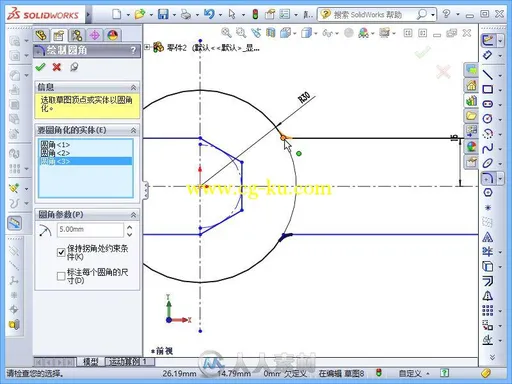Select the Spline sketch tool
Viewport: 512px width, 384px height.
[x=488, y=148]
